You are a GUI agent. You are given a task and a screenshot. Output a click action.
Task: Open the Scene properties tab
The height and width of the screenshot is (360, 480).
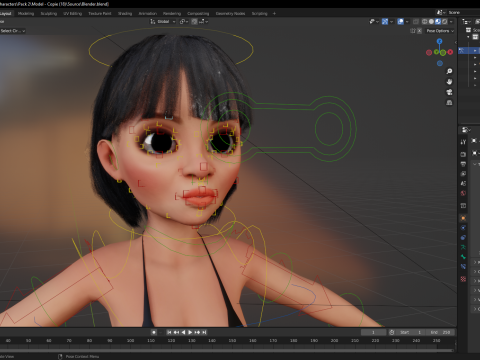[x=463, y=183]
